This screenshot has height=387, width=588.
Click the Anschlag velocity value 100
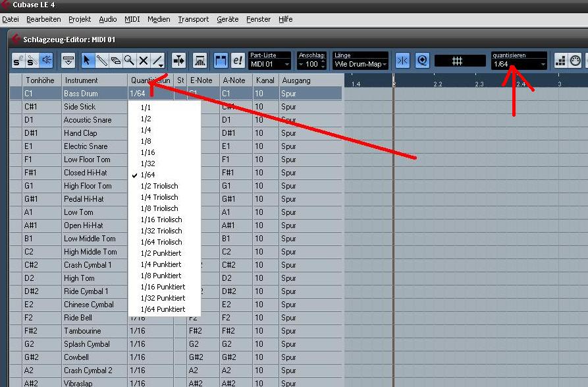[311, 64]
